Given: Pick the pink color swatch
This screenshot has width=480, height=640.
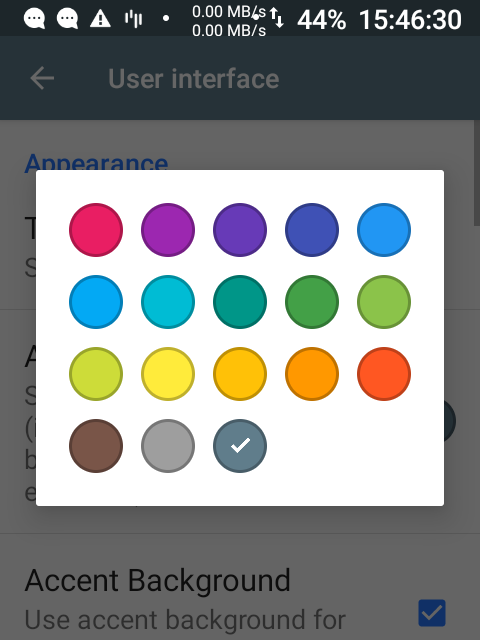Looking at the screenshot, I should point(96,230).
